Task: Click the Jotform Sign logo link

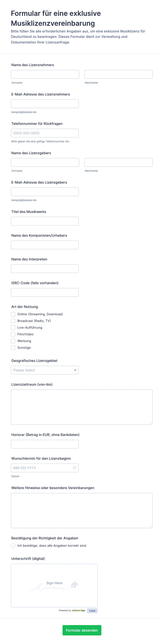Action: coord(78,610)
